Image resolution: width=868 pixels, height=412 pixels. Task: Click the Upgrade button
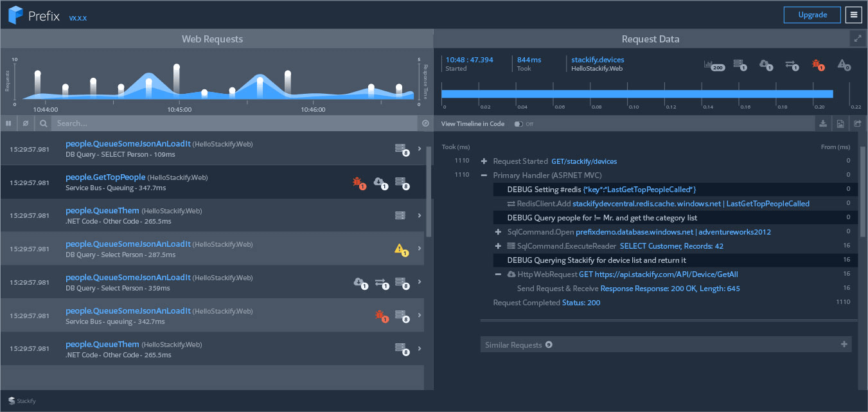click(x=812, y=15)
